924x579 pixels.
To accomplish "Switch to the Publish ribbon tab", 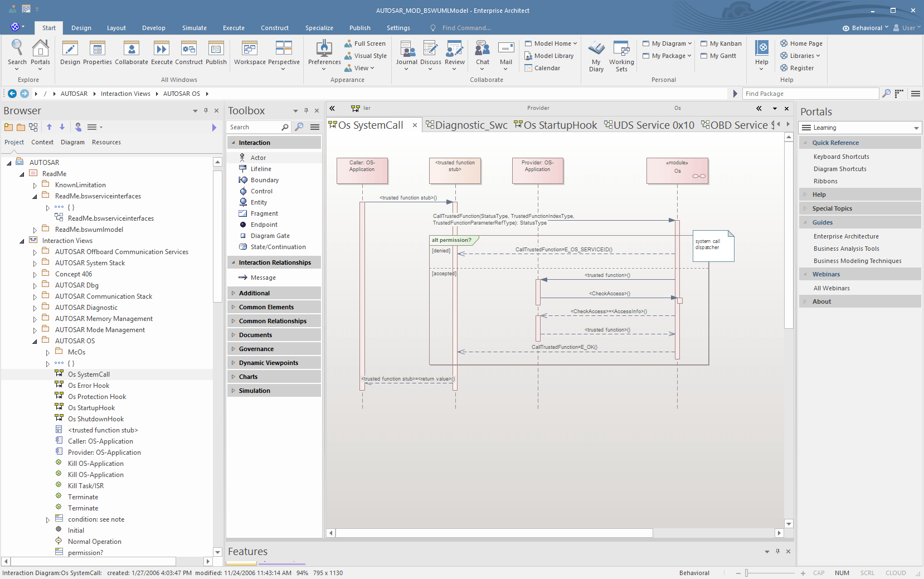I will click(x=360, y=28).
